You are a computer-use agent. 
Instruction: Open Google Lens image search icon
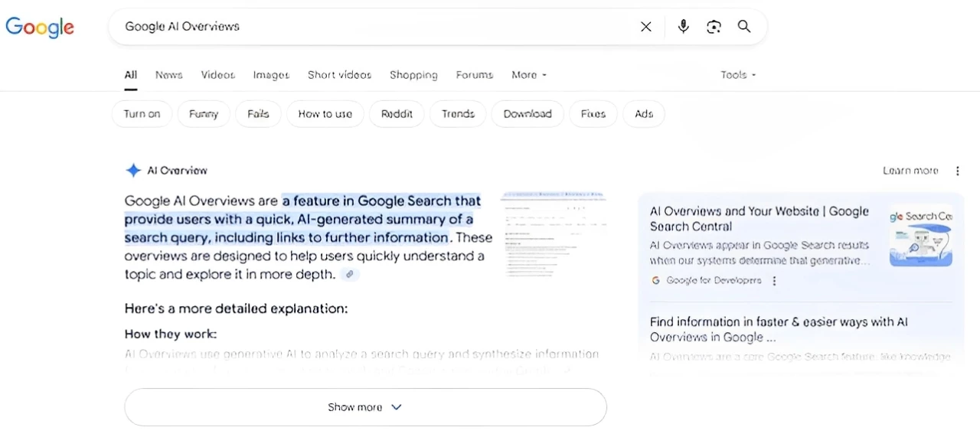pyautogui.click(x=714, y=27)
